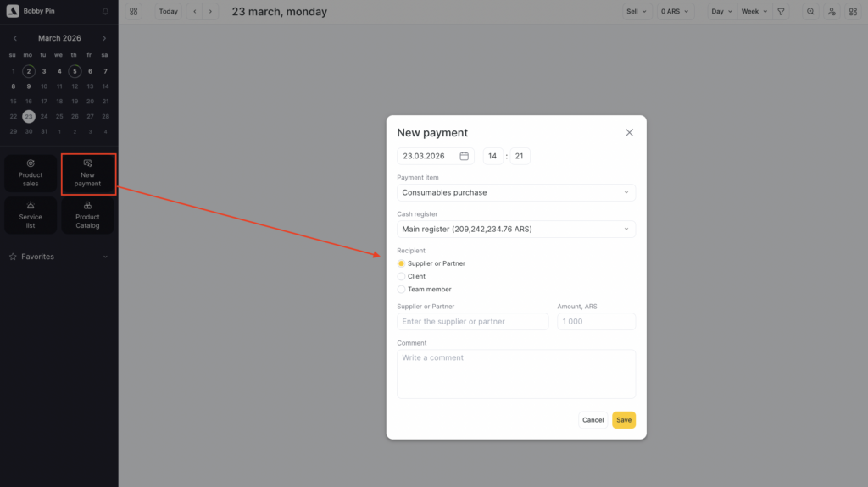Image resolution: width=868 pixels, height=487 pixels.
Task: Click the Comment text area
Action: (515, 374)
